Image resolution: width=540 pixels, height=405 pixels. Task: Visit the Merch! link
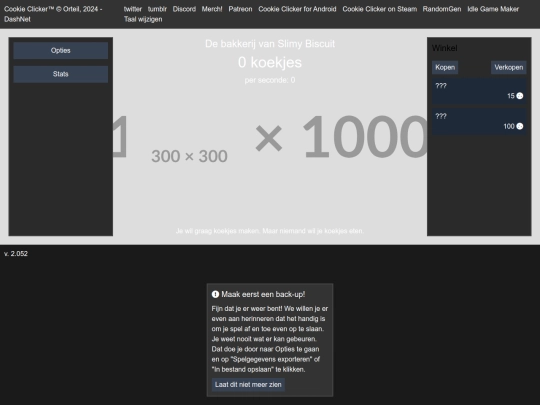click(212, 9)
